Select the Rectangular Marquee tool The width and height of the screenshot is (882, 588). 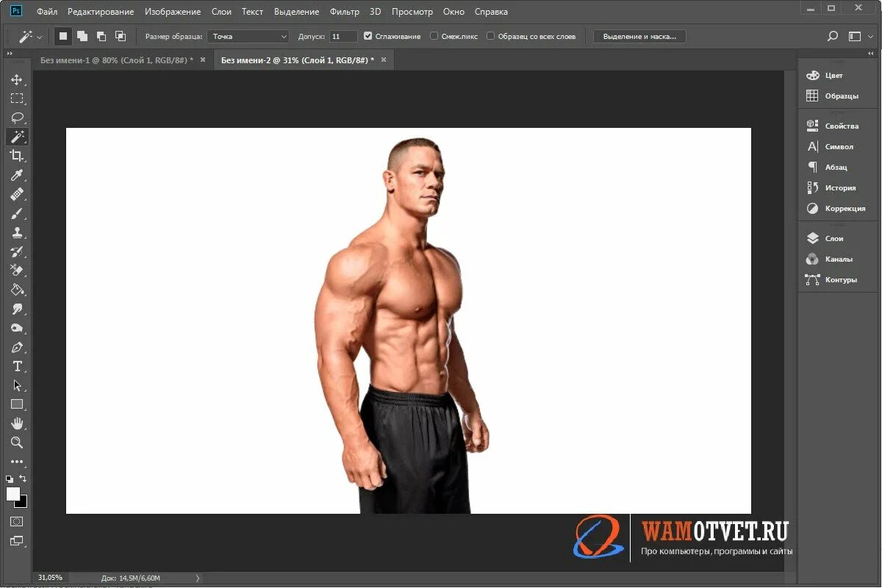pyautogui.click(x=17, y=98)
